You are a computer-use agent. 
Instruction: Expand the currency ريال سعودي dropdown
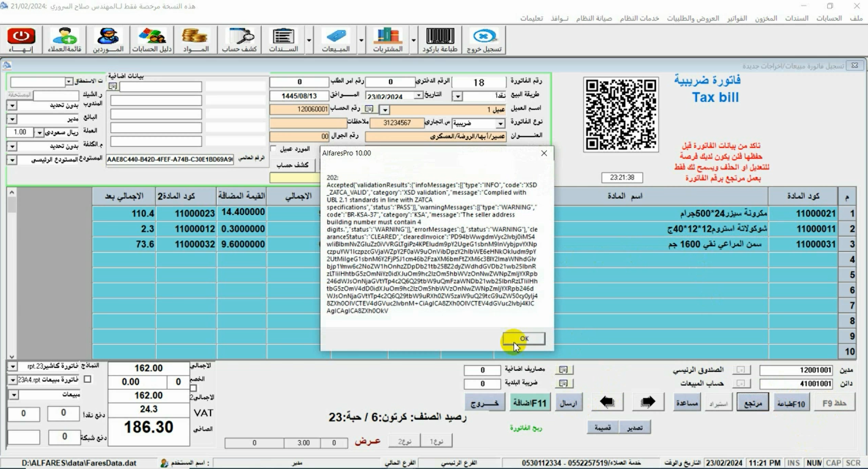40,132
